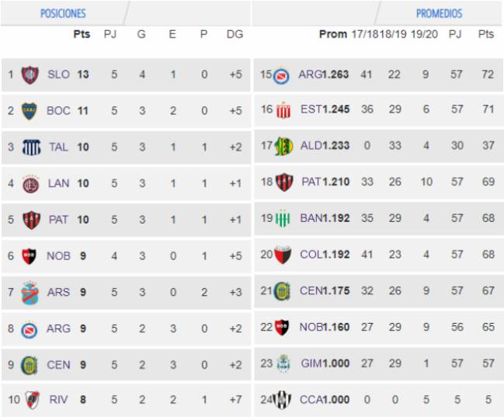The height and width of the screenshot is (420, 504).
Task: Select the 19/20 season column header
Action: tap(424, 34)
